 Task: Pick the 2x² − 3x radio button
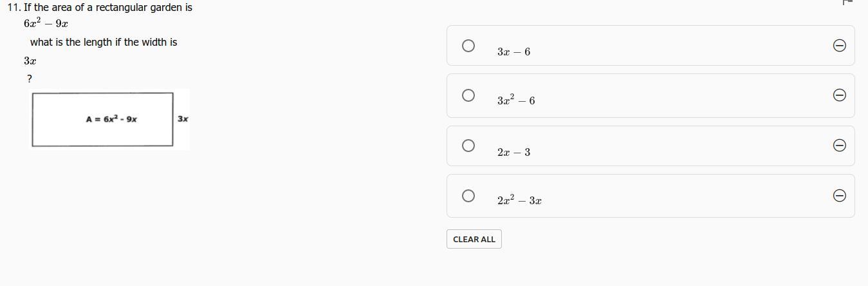click(x=468, y=196)
